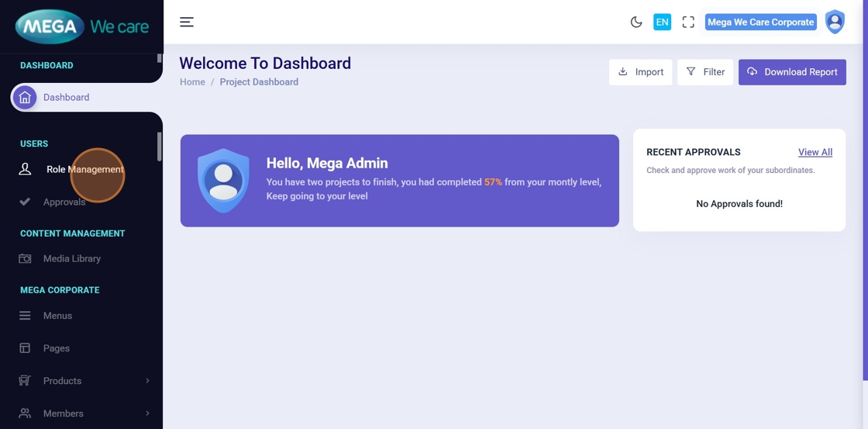The image size is (868, 429).
Task: Enter fullscreen mode via expand icon
Action: (x=688, y=22)
